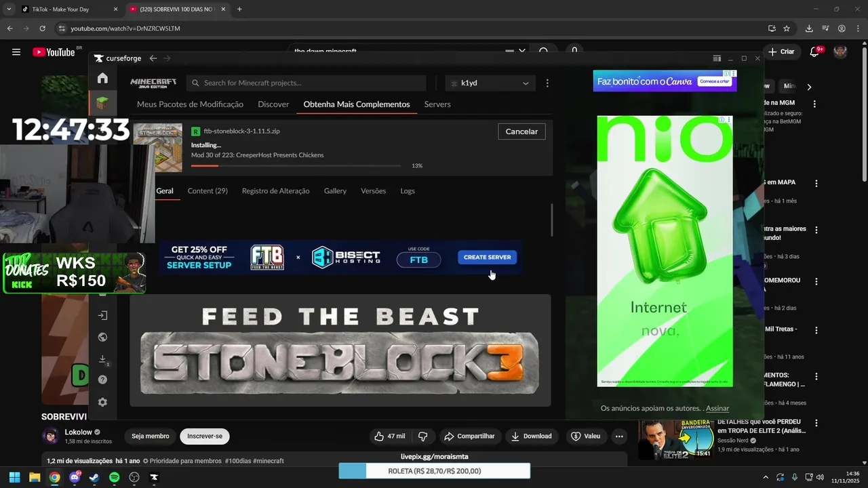Screen dimensions: 868x488
Task: Click the CurseForge content scrollbar
Action: tap(552, 220)
